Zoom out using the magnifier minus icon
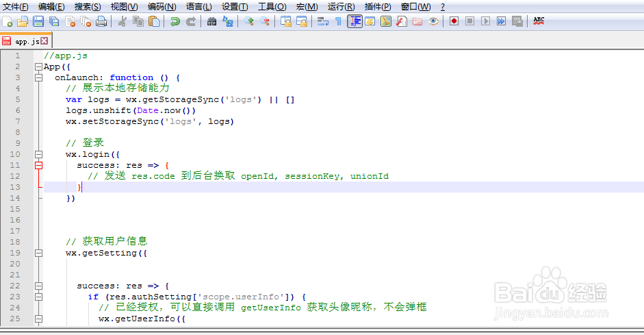 pos(264,21)
